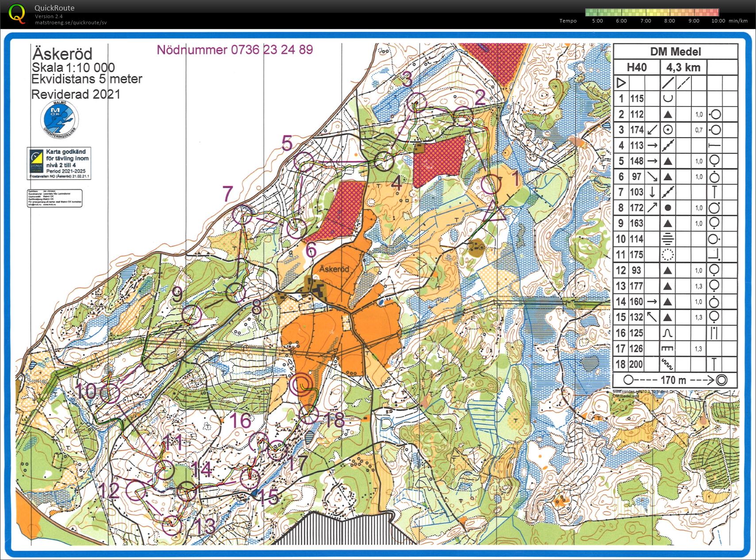756x560 pixels.
Task: Click control code 200 in the description table
Action: pos(637,364)
